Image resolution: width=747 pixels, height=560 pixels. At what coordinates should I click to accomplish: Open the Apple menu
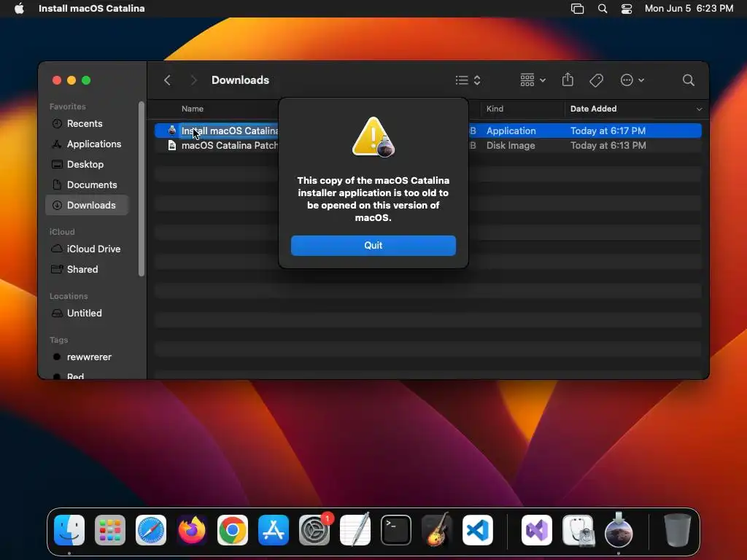(19, 8)
